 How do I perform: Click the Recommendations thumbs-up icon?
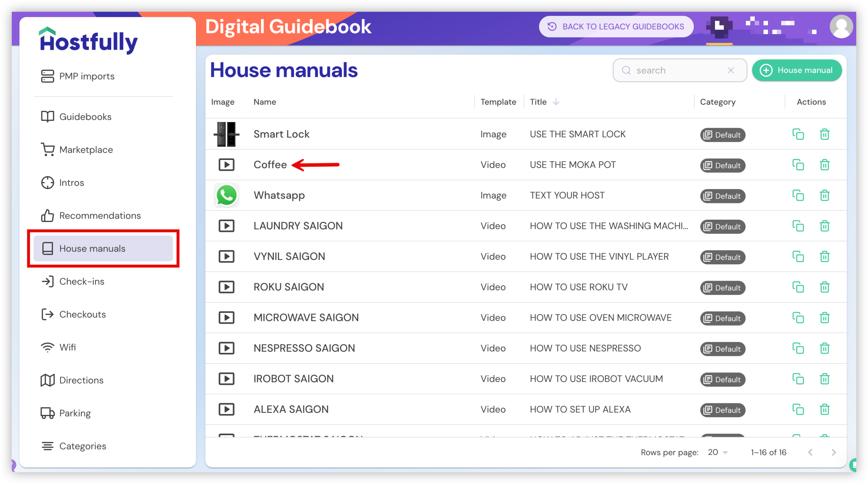[x=48, y=216]
